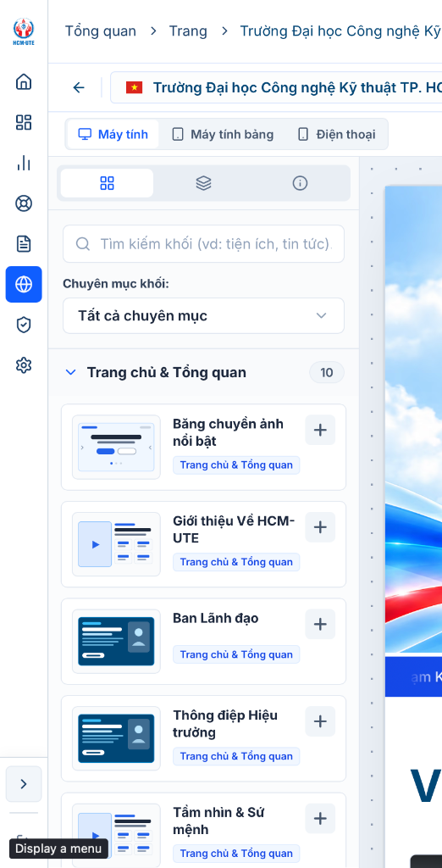Click the Vietnam flag language icon
The width and height of the screenshot is (442, 868).
click(135, 87)
